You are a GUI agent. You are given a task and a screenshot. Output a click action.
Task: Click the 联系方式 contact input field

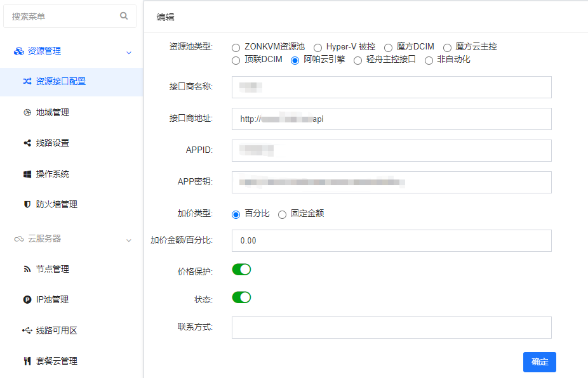click(x=392, y=327)
